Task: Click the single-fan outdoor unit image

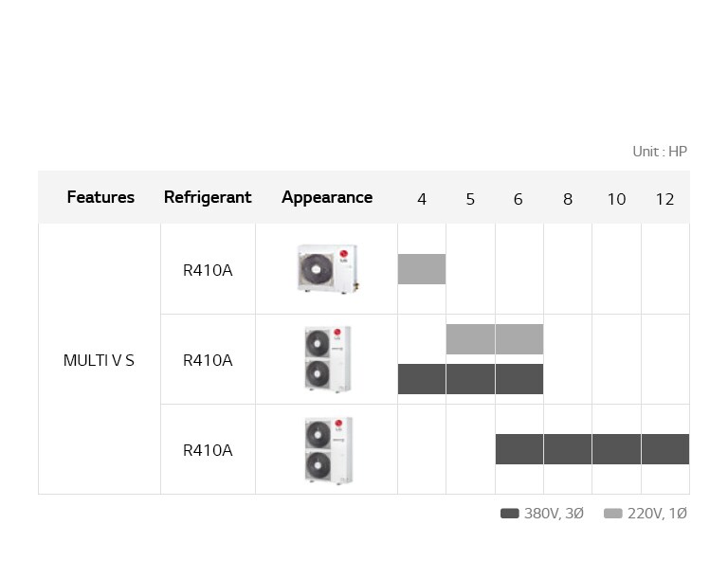Action: (x=327, y=269)
